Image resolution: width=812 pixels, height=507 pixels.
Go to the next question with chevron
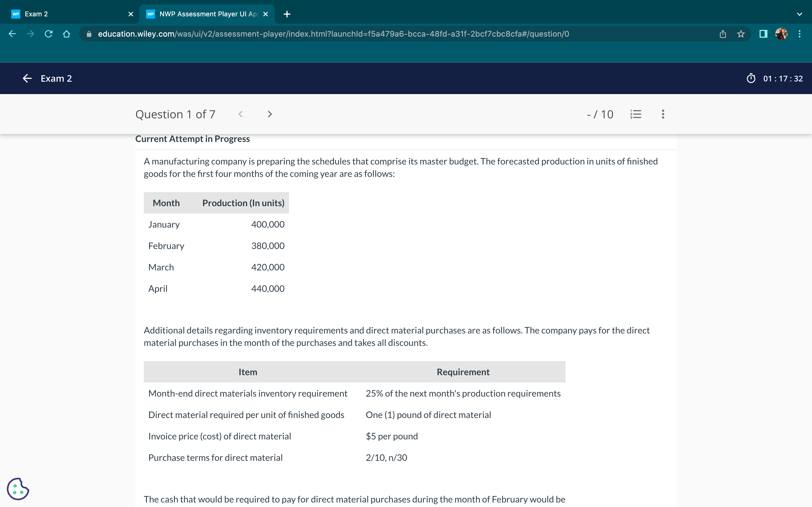270,114
